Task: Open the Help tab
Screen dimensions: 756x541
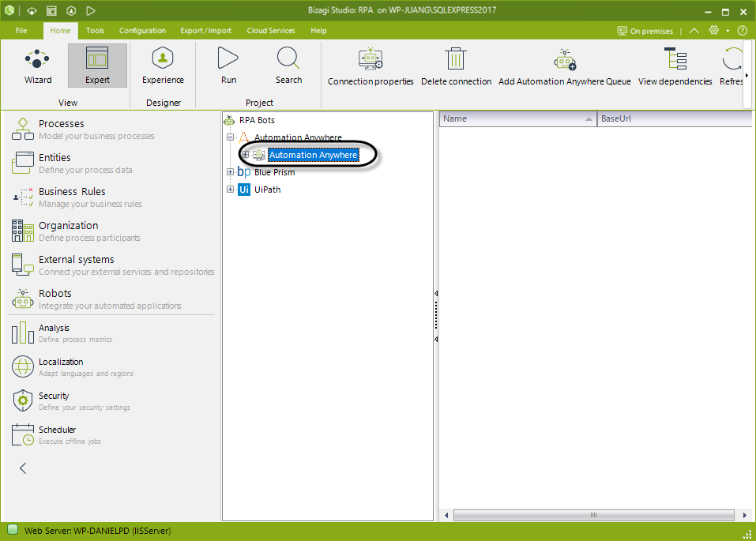Action: pyautogui.click(x=318, y=30)
